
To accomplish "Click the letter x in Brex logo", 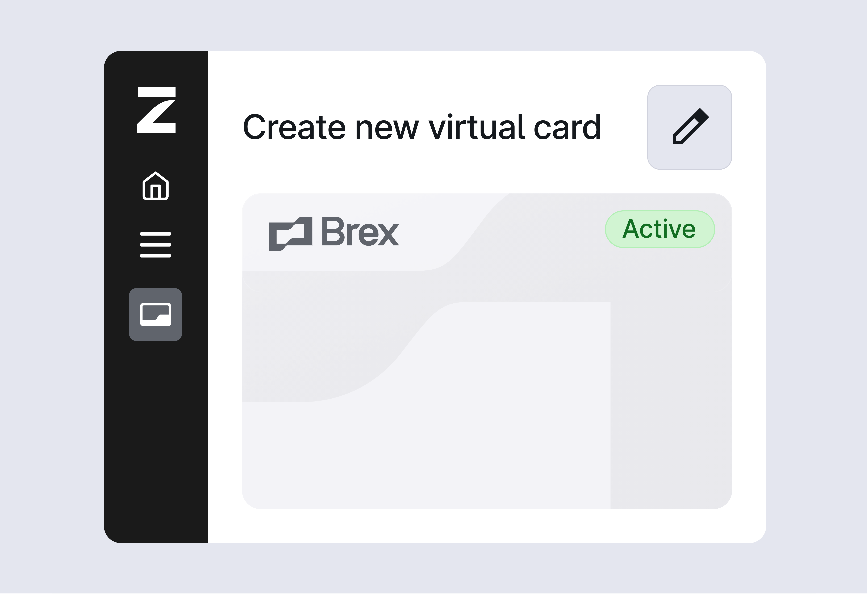I will [389, 235].
